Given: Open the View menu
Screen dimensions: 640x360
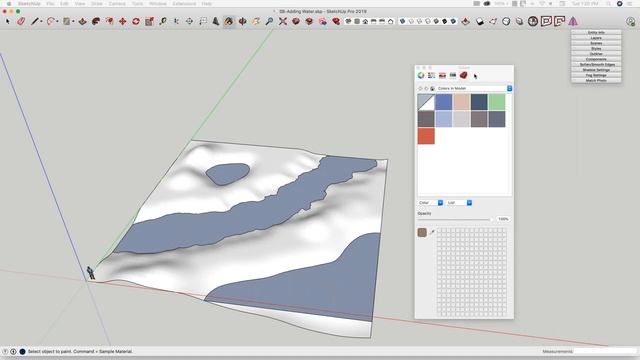Looking at the screenshot, I should (80, 4).
